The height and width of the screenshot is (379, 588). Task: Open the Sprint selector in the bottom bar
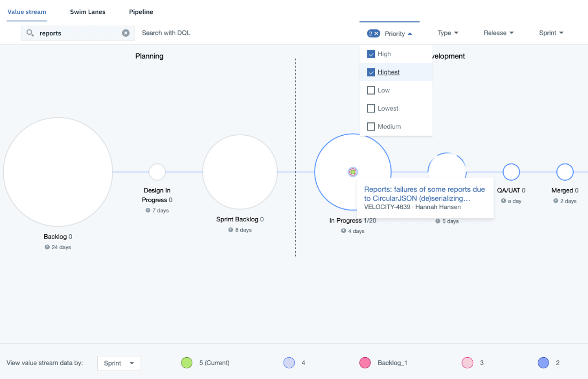pos(119,363)
